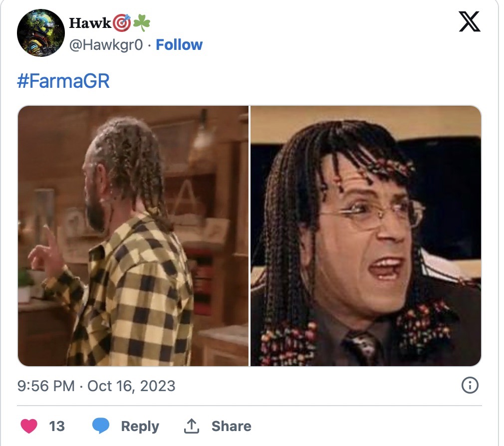This screenshot has height=446, width=504.
Task: Click the Oct 16, 2023 date
Action: click(x=131, y=386)
